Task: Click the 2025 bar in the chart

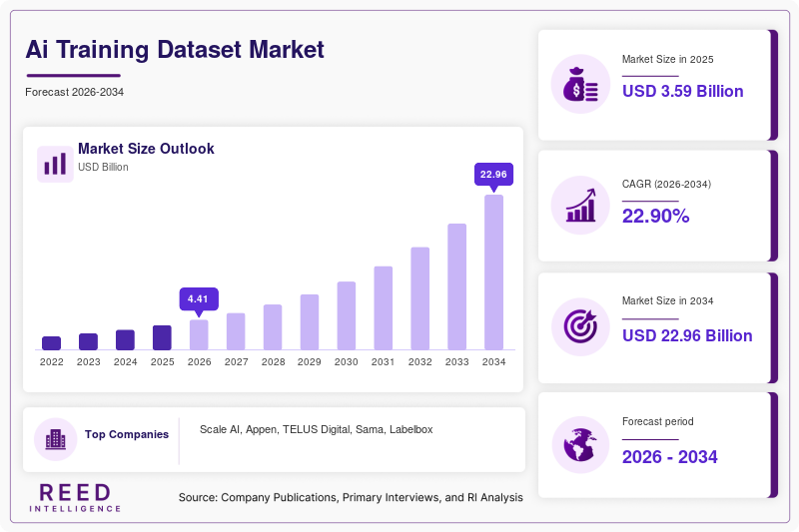Action: (162, 337)
